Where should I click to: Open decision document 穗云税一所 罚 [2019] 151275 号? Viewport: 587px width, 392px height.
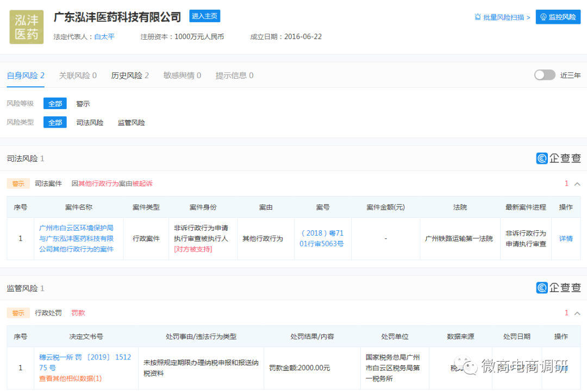[x=85, y=363]
